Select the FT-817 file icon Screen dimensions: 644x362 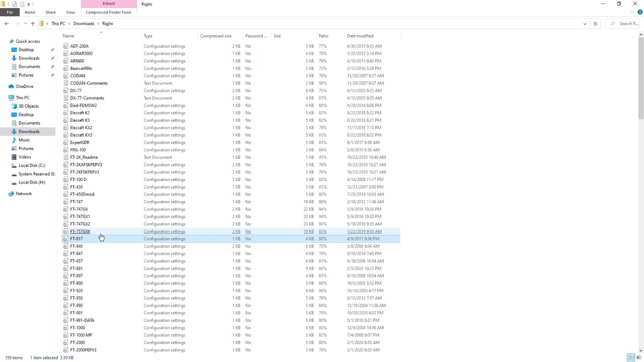(x=66, y=239)
